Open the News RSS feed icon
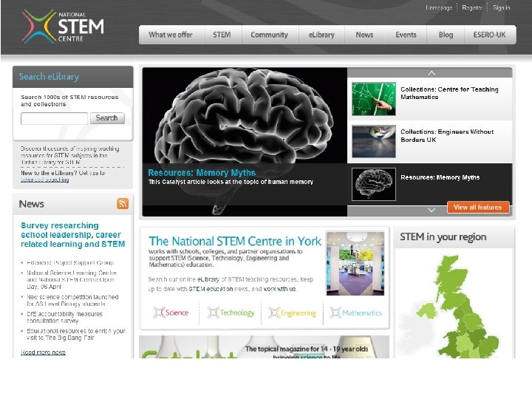Screen dimensions: 532x399 click(x=123, y=204)
